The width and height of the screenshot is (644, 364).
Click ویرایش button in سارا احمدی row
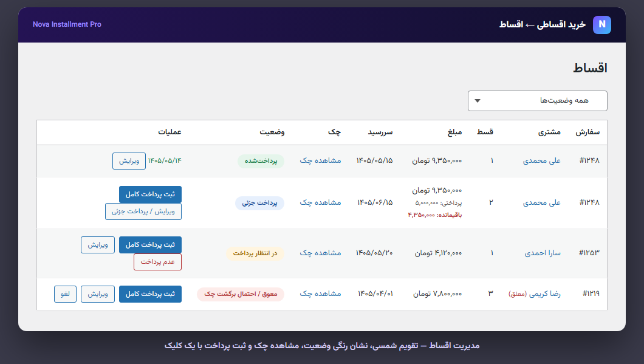[x=98, y=245]
